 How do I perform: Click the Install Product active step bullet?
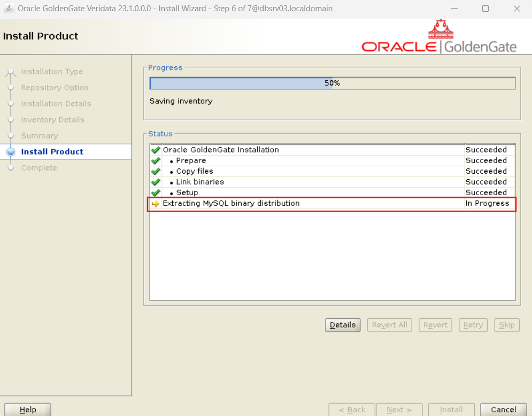click(11, 152)
